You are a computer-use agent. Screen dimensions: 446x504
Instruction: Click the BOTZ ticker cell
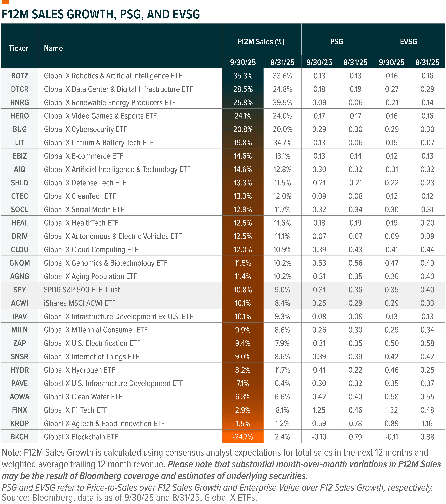(19, 76)
